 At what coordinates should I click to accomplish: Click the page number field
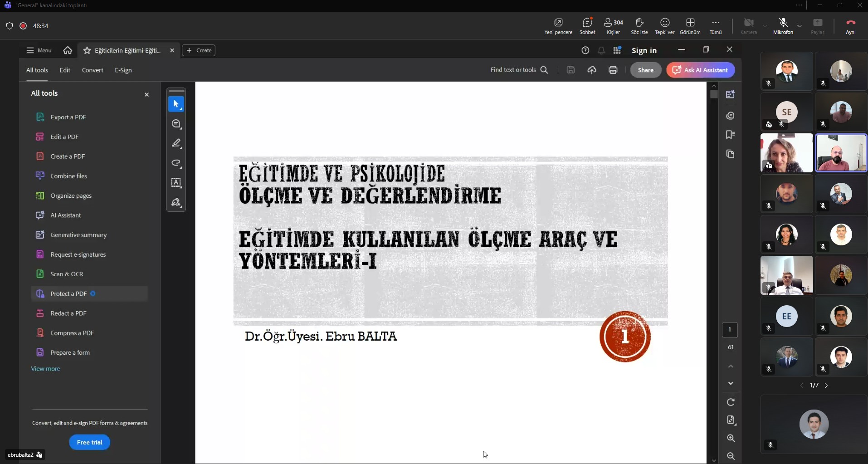coord(730,330)
